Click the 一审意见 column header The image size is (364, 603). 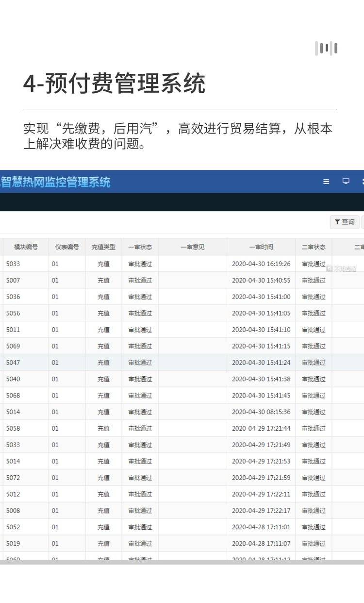pyautogui.click(x=192, y=247)
